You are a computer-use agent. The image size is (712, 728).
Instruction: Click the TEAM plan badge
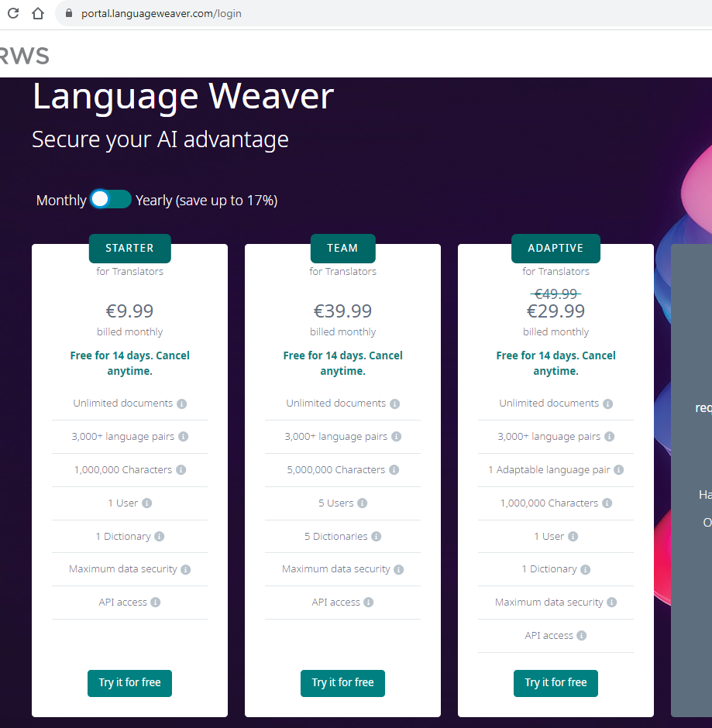(342, 248)
